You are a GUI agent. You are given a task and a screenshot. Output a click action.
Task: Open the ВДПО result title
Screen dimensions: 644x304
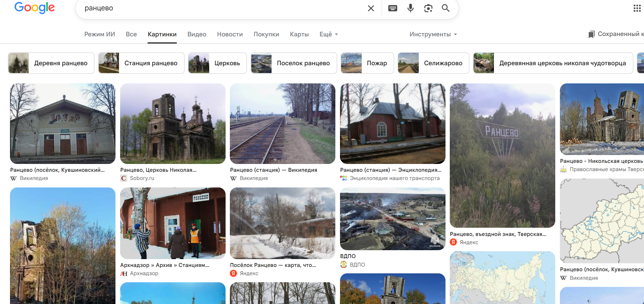pyautogui.click(x=348, y=256)
